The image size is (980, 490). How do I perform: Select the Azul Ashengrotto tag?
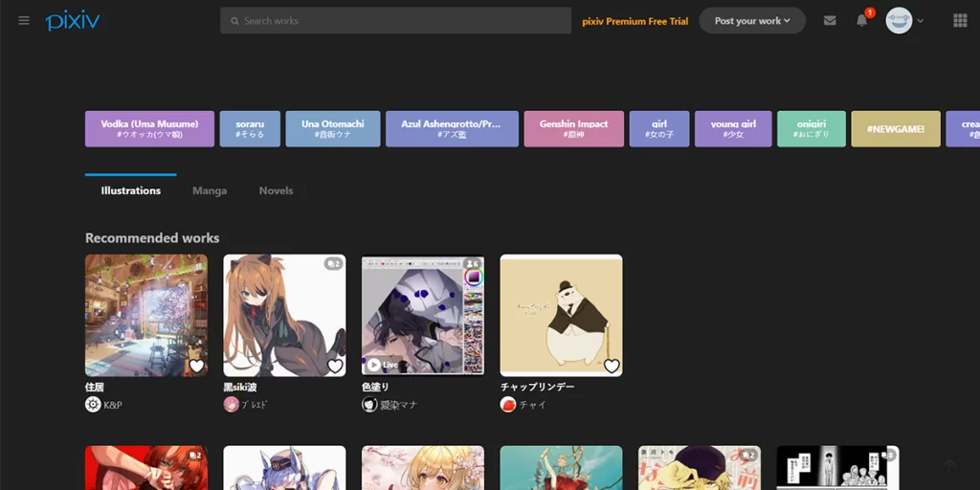452,129
